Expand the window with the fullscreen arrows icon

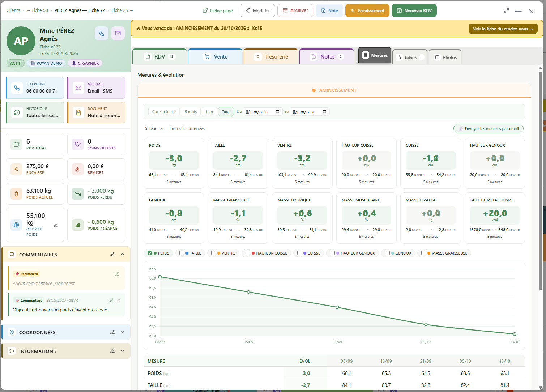(507, 11)
